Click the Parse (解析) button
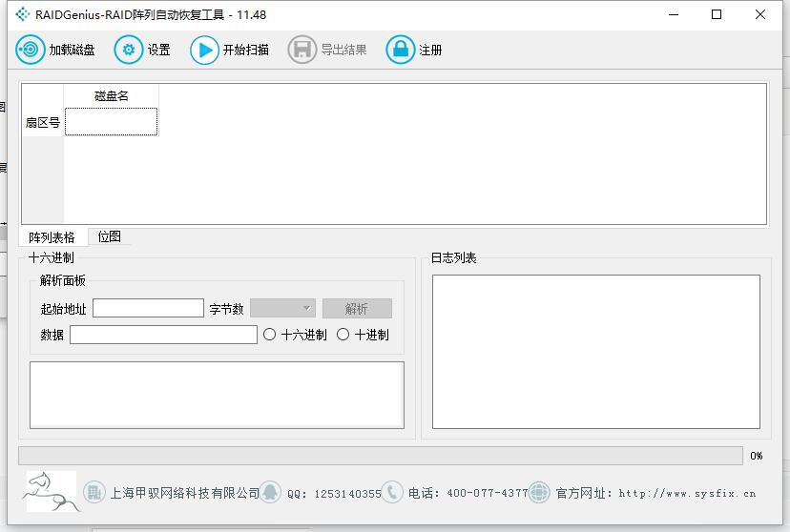The image size is (790, 532). pyautogui.click(x=357, y=309)
